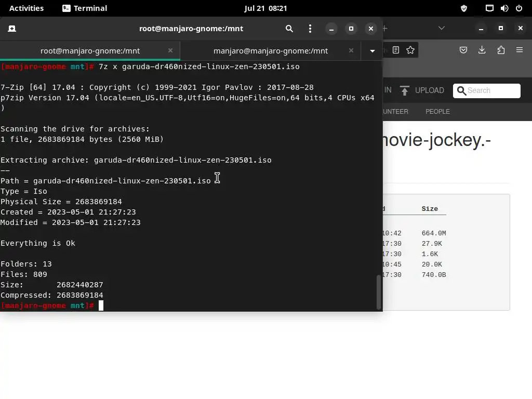Click the 27.9K size entry
The height and width of the screenshot is (399, 532).
click(x=432, y=244)
